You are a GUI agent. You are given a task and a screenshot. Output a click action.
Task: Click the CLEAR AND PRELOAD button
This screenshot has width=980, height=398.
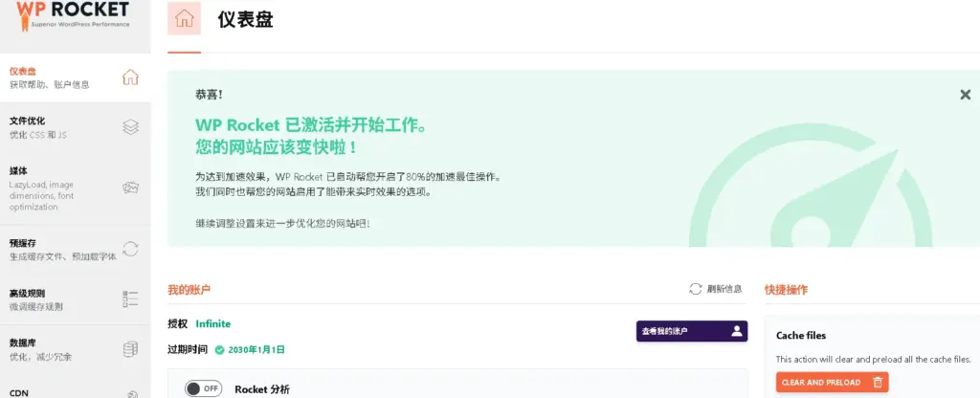click(x=832, y=383)
